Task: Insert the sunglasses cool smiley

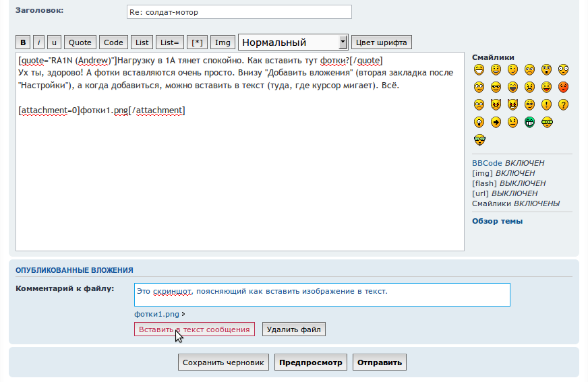Action: pos(496,87)
